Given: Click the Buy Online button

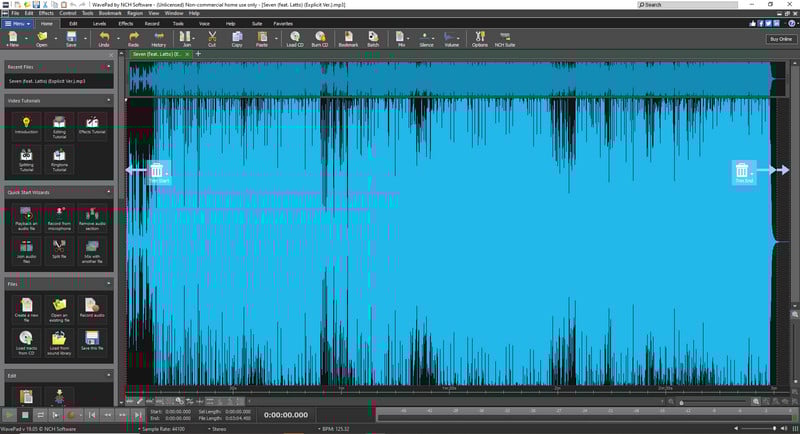Looking at the screenshot, I should 781,39.
